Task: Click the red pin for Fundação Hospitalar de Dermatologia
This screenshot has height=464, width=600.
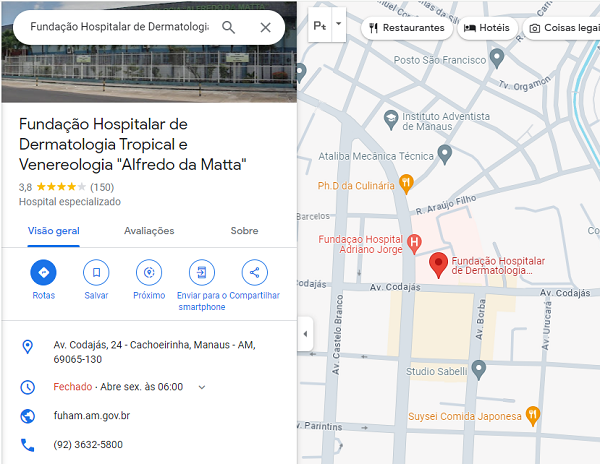Action: (x=439, y=265)
